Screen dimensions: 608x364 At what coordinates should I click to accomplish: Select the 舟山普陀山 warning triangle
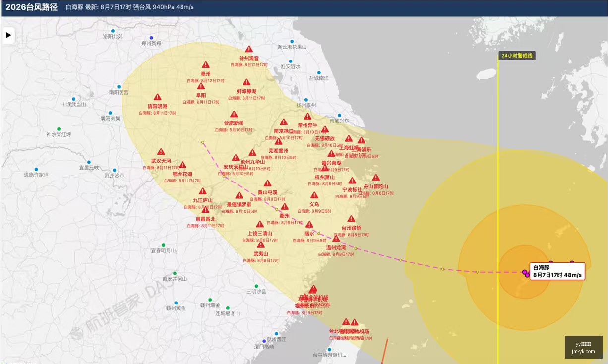[x=376, y=178]
